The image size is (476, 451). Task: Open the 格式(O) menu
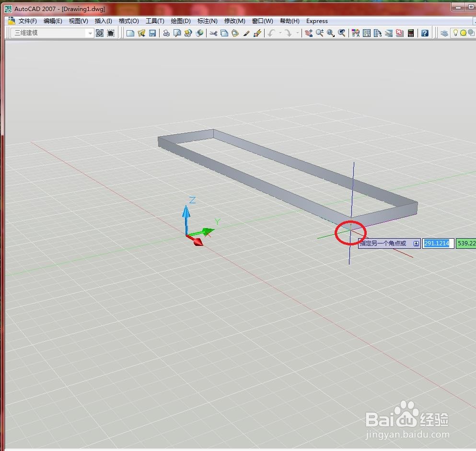[129, 21]
